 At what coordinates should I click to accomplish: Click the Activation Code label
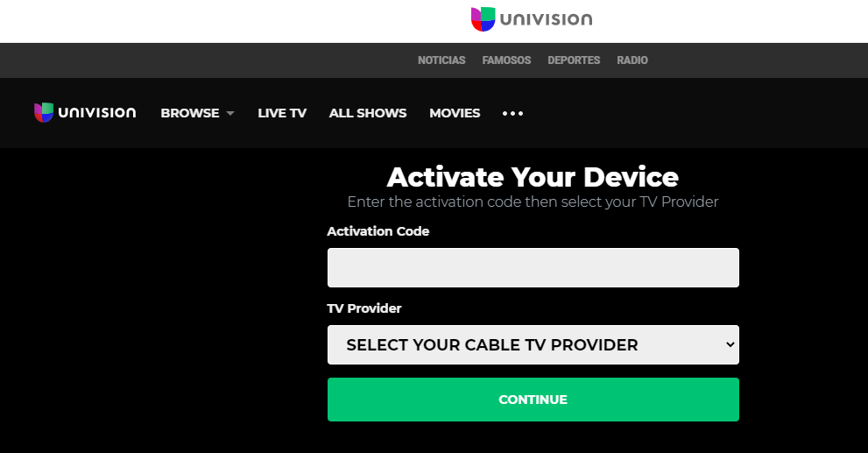378,231
